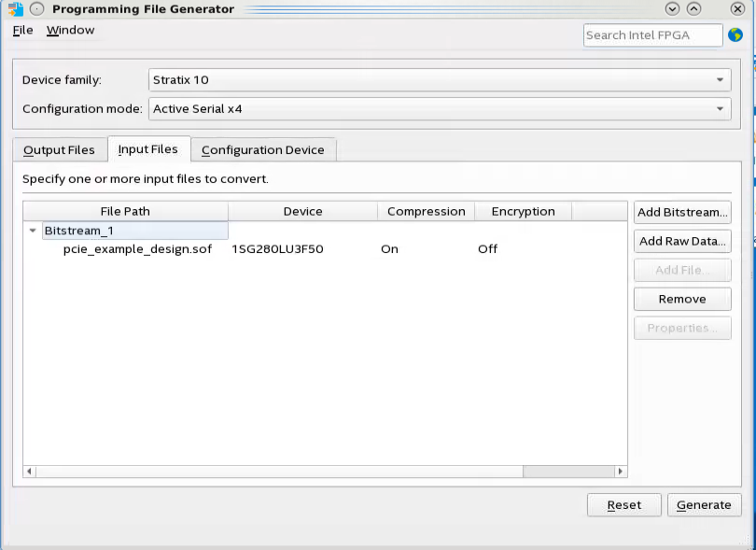Switch to the Output Files tab

pyautogui.click(x=60, y=150)
